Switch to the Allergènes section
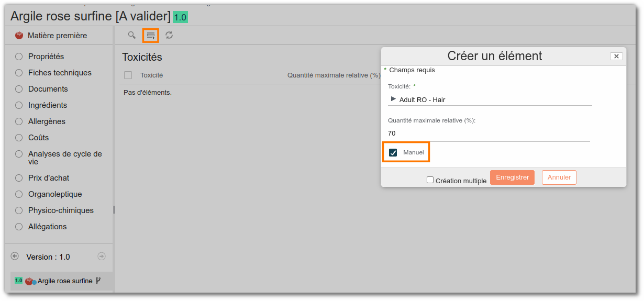The height and width of the screenshot is (301, 644). (47, 121)
